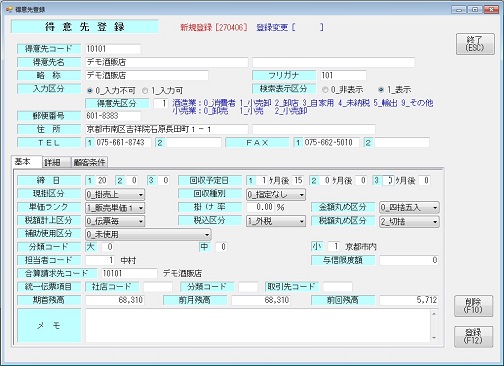Click the 掛け率 field showing 0.00
This screenshot has width=504, height=366.
click(x=260, y=207)
